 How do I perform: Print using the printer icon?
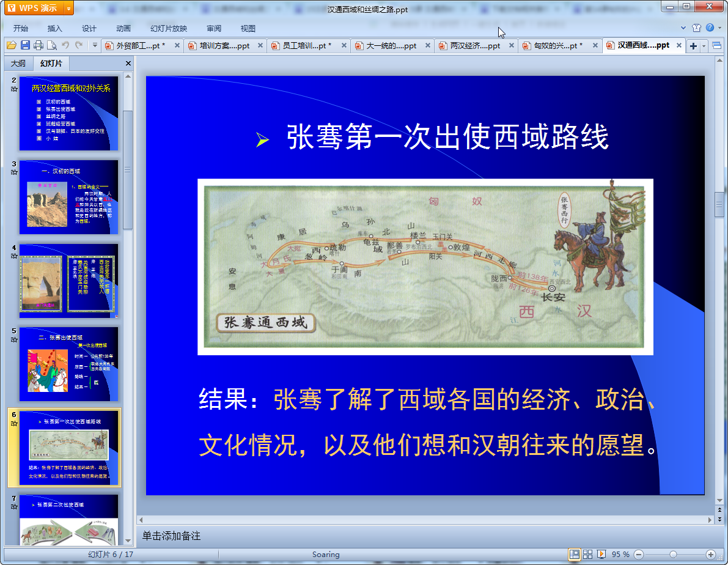[39, 45]
